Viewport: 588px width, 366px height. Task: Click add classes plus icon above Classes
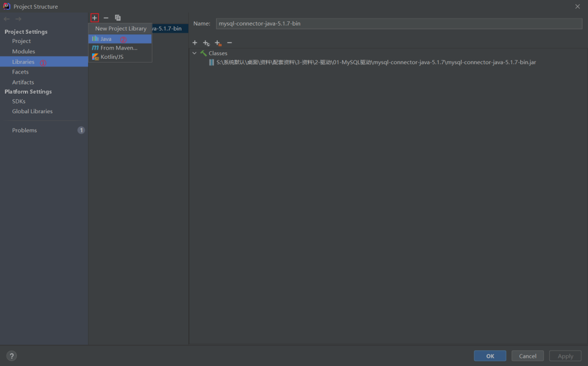pos(194,42)
